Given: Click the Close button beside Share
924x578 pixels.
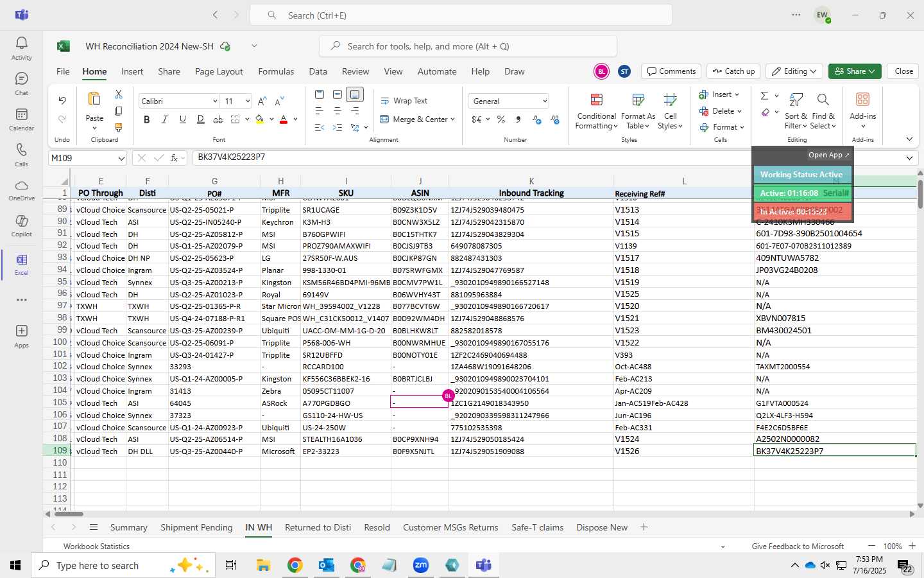Looking at the screenshot, I should click(903, 71).
